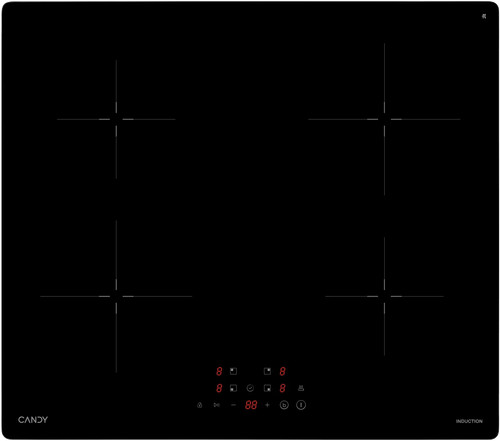Tap the central 88 timer display
Screen dimensions: 500x441
[x=251, y=405]
